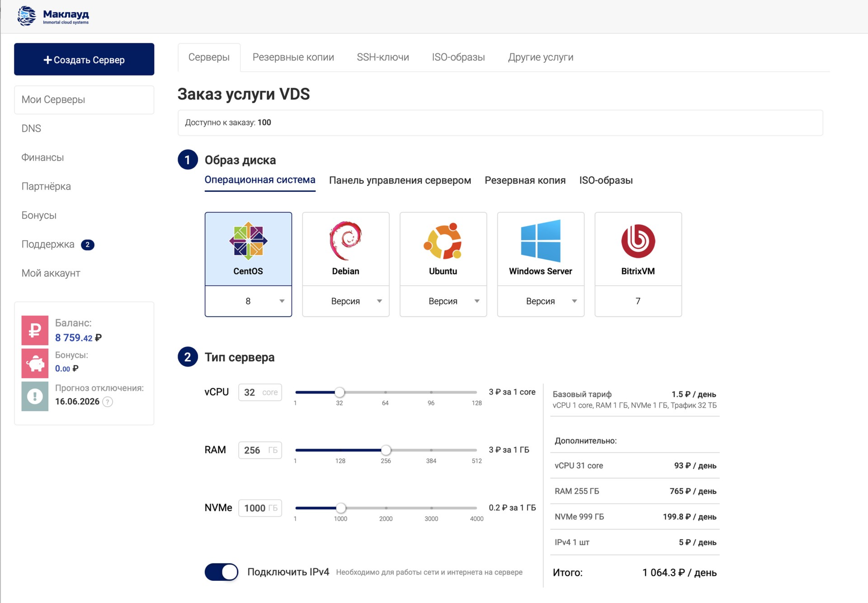Open the Финансы section

pyautogui.click(x=43, y=158)
